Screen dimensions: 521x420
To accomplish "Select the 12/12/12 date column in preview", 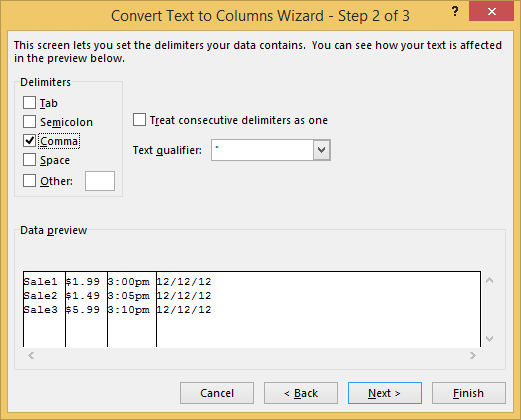I will pos(318,309).
